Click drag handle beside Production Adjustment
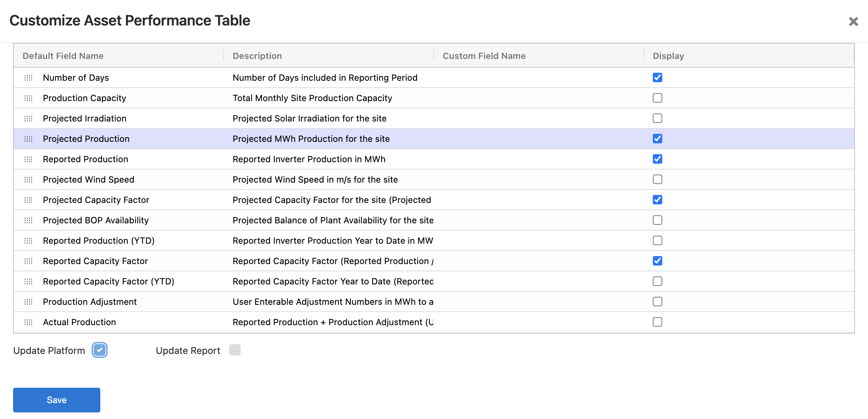 click(28, 302)
